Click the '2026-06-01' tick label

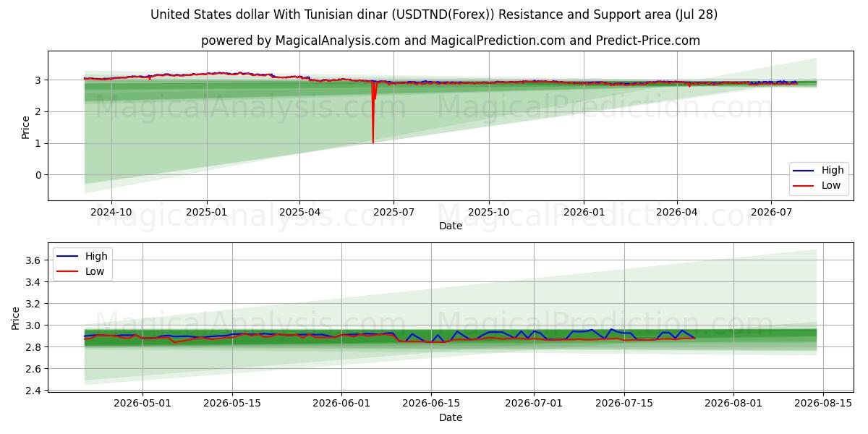(x=341, y=403)
